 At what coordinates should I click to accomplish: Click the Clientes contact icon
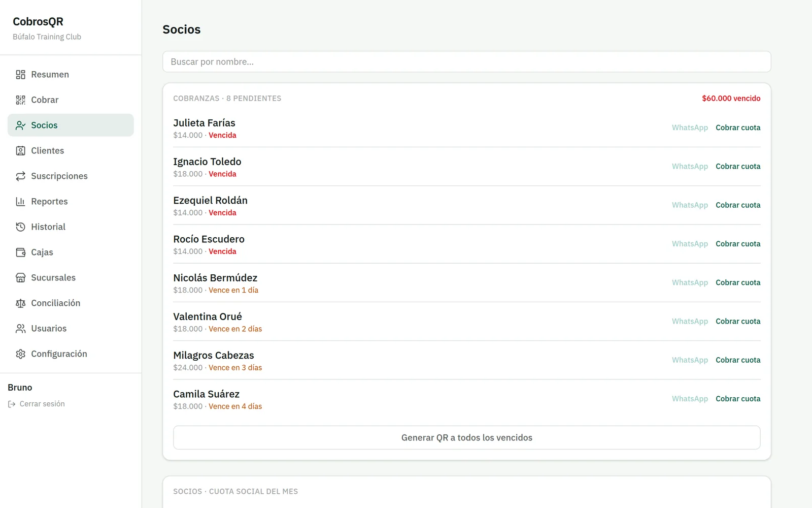point(20,151)
